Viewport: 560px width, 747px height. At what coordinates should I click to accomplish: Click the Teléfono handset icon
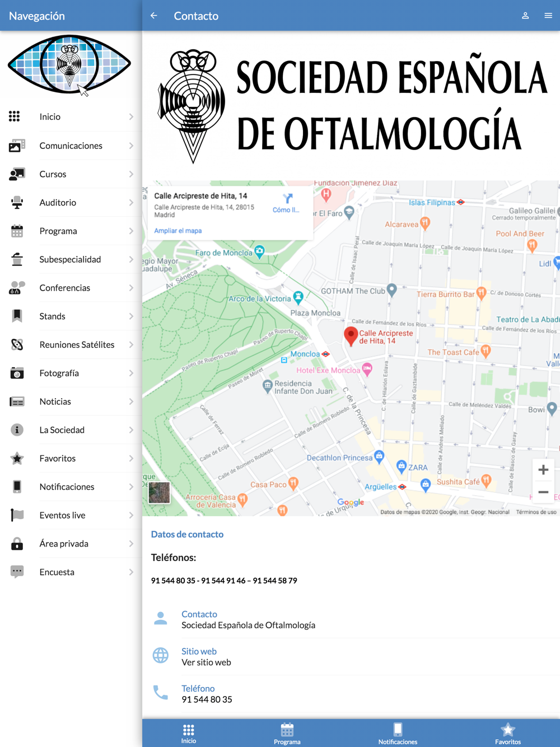pos(161,693)
